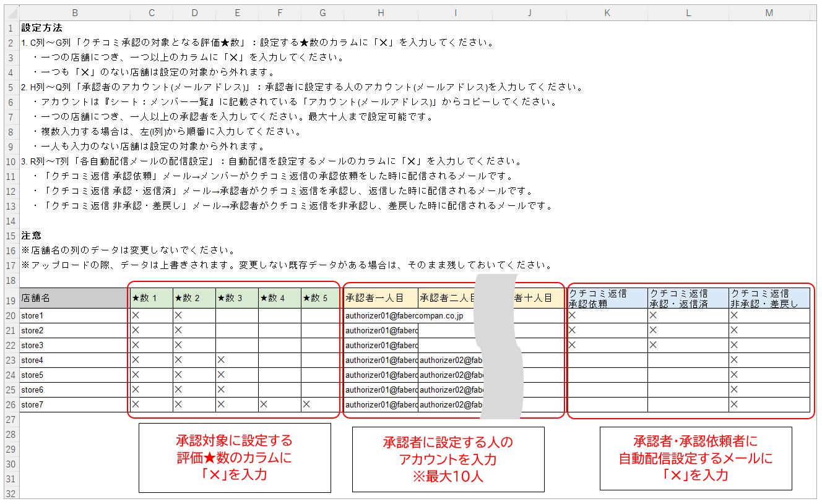Click store2's × under 承認・返信済 column
The image size is (822, 504).
pyautogui.click(x=653, y=330)
